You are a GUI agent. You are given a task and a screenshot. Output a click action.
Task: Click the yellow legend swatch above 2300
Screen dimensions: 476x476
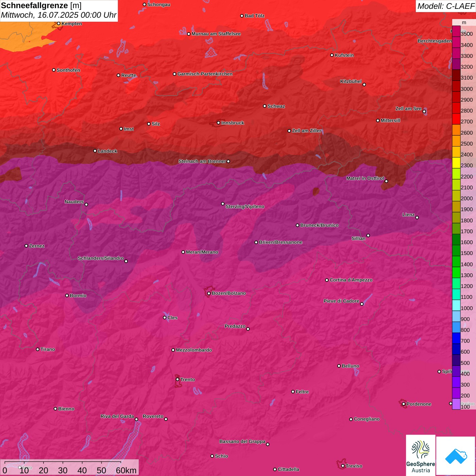[456, 163]
